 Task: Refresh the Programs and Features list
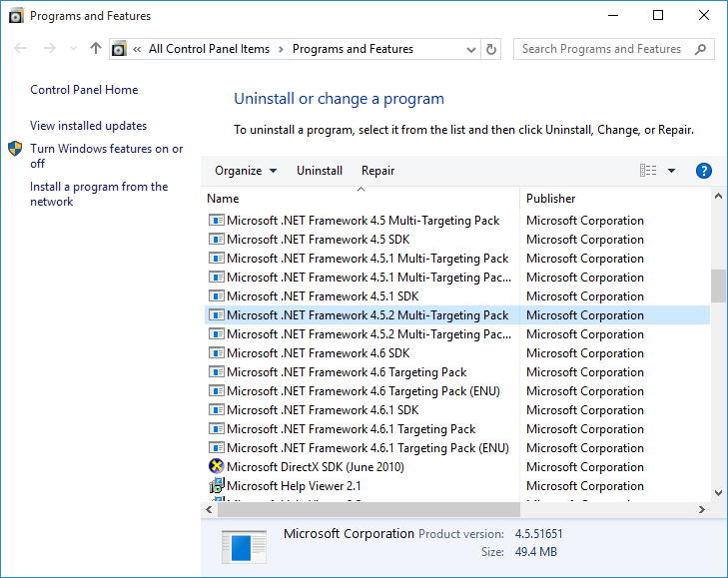point(490,49)
